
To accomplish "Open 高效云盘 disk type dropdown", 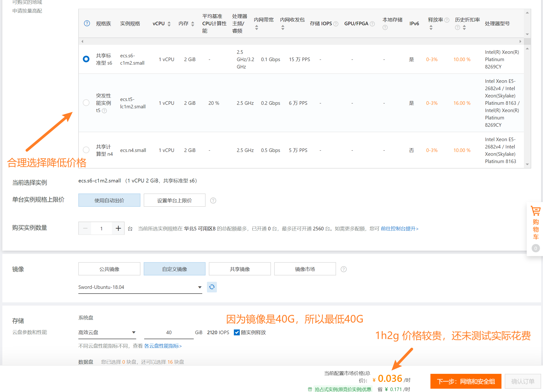I will [x=107, y=332].
